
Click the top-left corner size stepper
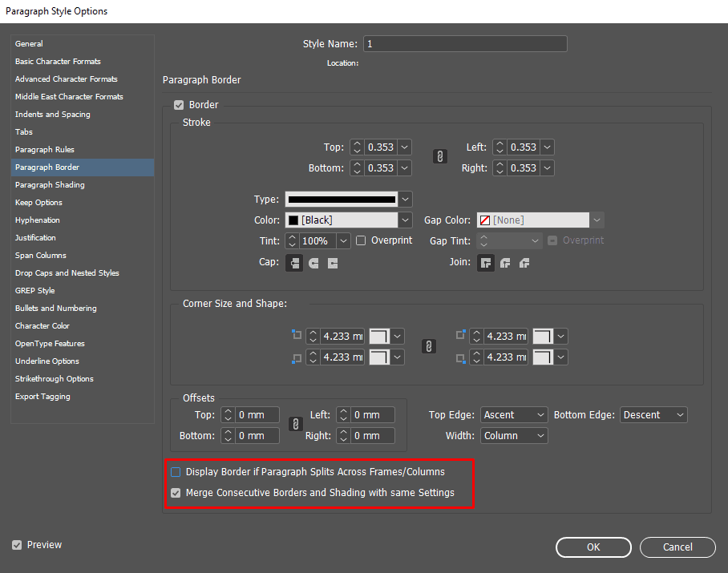[x=313, y=337]
